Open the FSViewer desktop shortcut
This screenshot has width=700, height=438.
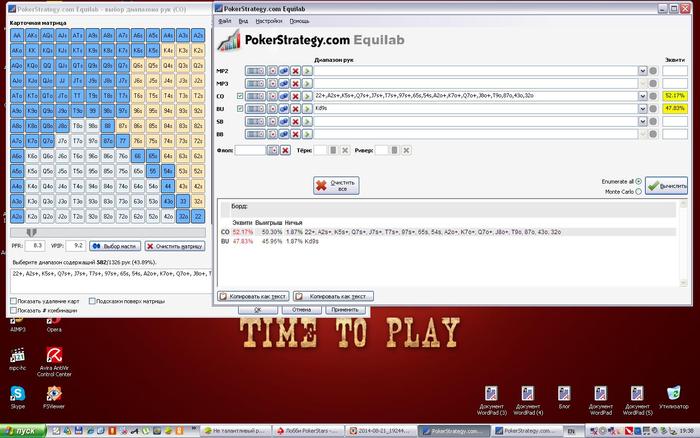click(x=54, y=397)
